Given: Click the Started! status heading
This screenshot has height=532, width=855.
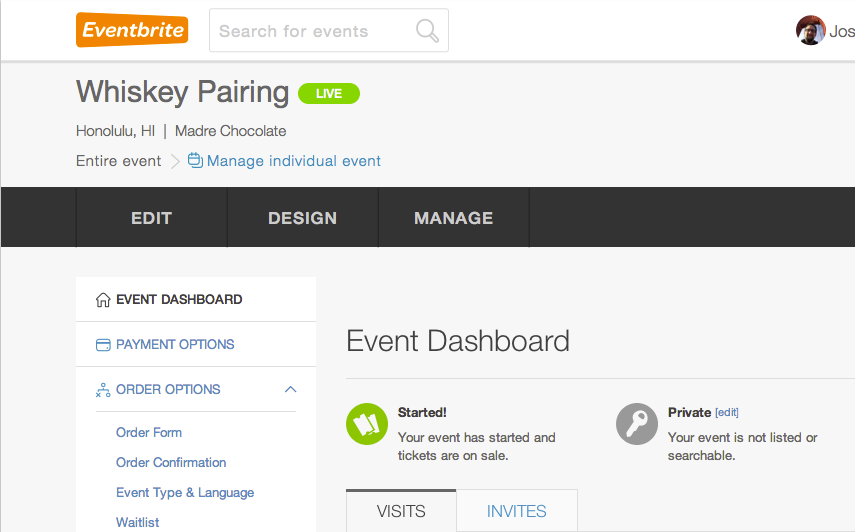Looking at the screenshot, I should tap(422, 412).
